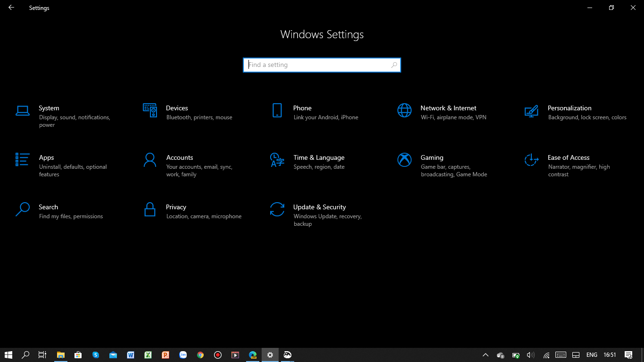Open Microsoft Store from the taskbar

click(78, 355)
